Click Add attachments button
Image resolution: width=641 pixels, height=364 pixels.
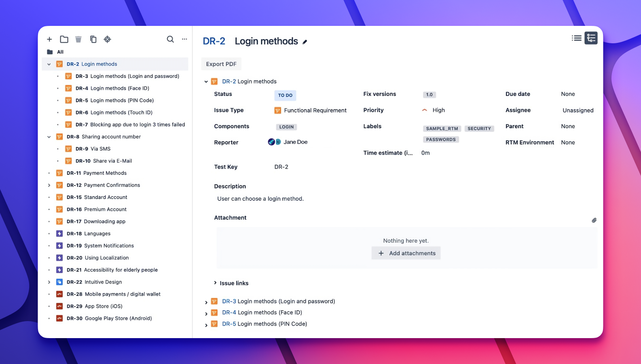click(x=406, y=253)
